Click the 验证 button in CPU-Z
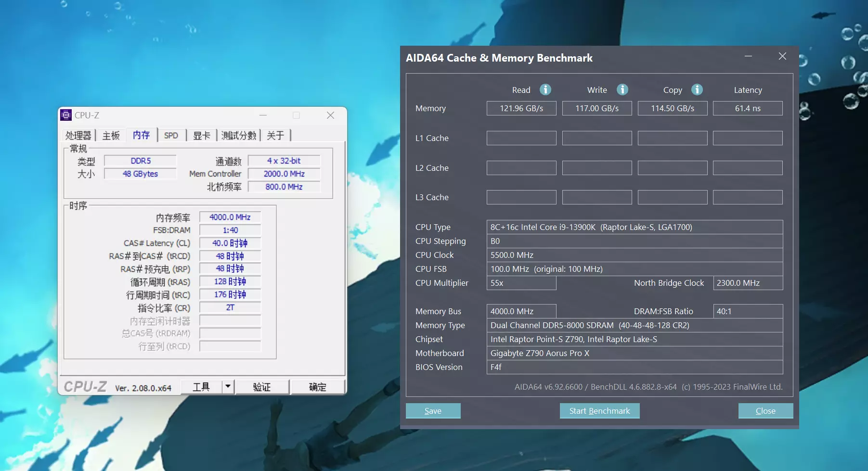 262,387
